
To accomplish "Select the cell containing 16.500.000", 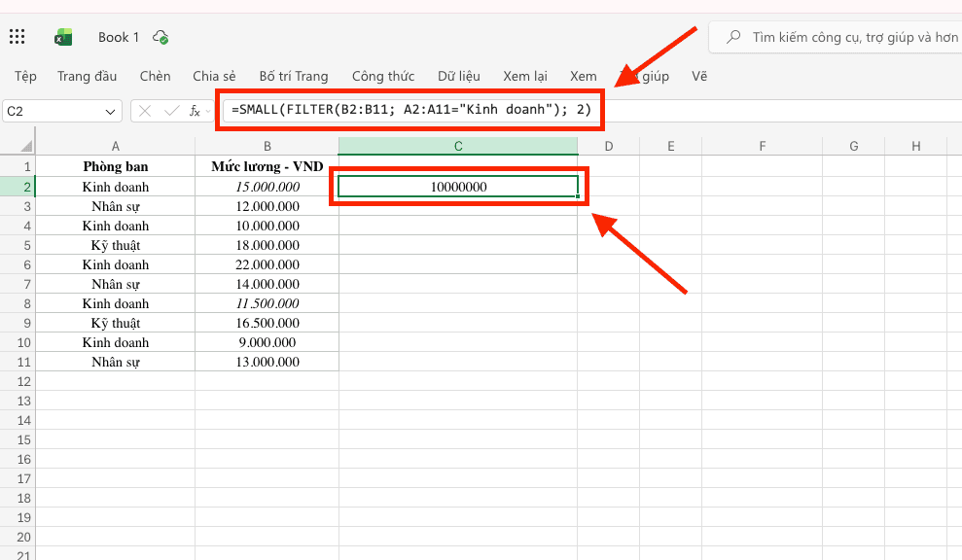I will coord(267,323).
